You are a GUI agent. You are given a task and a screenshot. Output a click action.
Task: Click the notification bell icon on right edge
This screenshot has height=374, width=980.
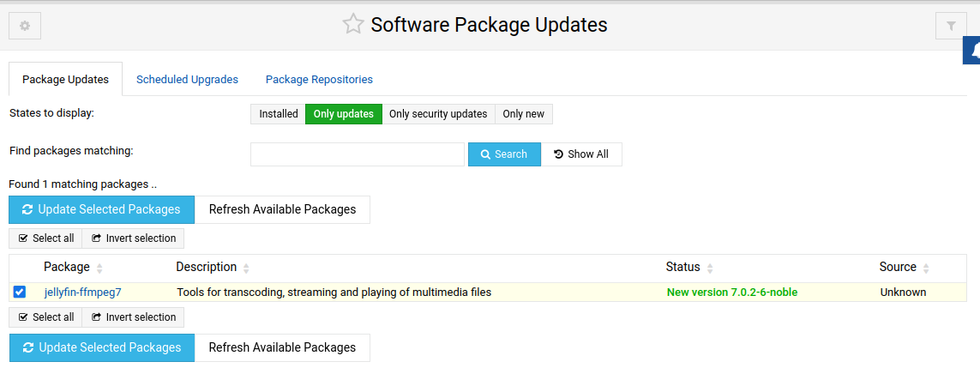973,51
